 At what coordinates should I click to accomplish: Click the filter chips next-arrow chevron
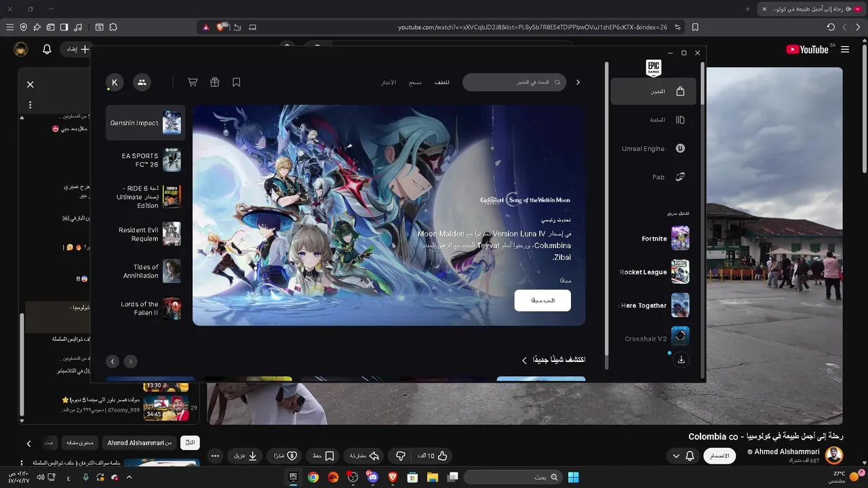[x=28, y=443]
